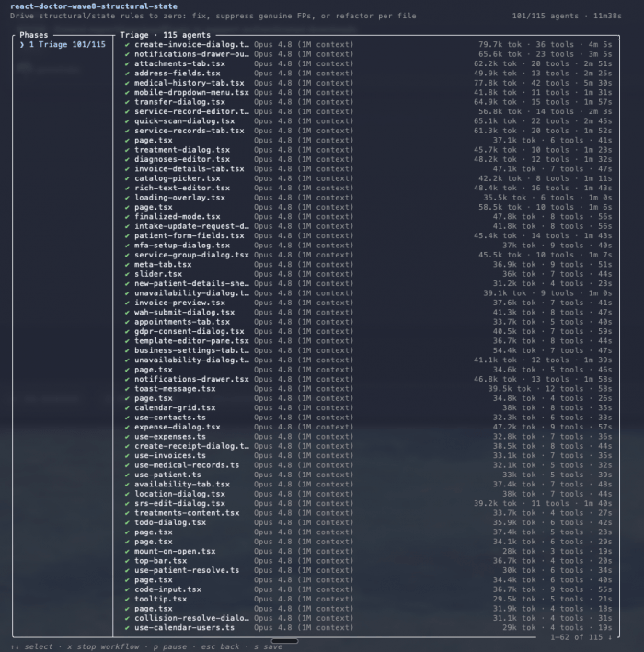Viewport: 644px width, 652px height.
Task: Click the 'x stop workflow' shortcut
Action: (x=103, y=646)
